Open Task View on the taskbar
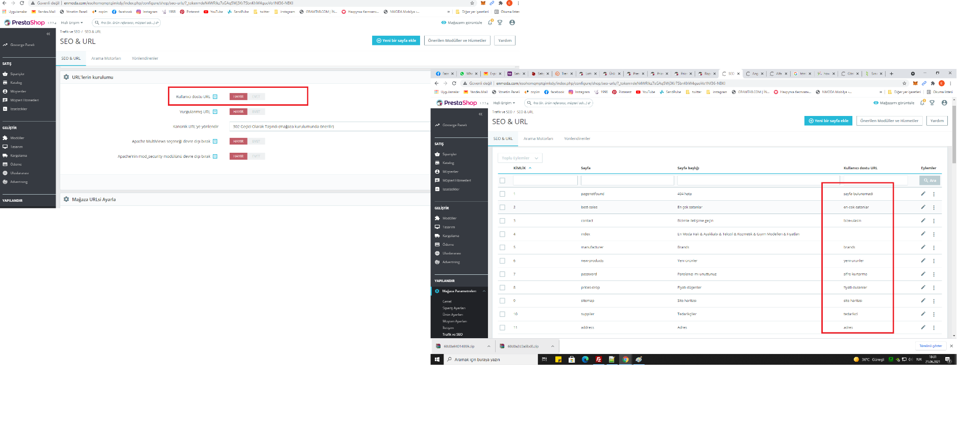 544,360
